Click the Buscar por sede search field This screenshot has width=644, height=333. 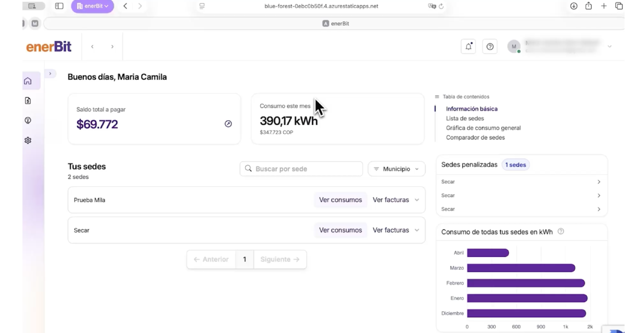pyautogui.click(x=301, y=169)
